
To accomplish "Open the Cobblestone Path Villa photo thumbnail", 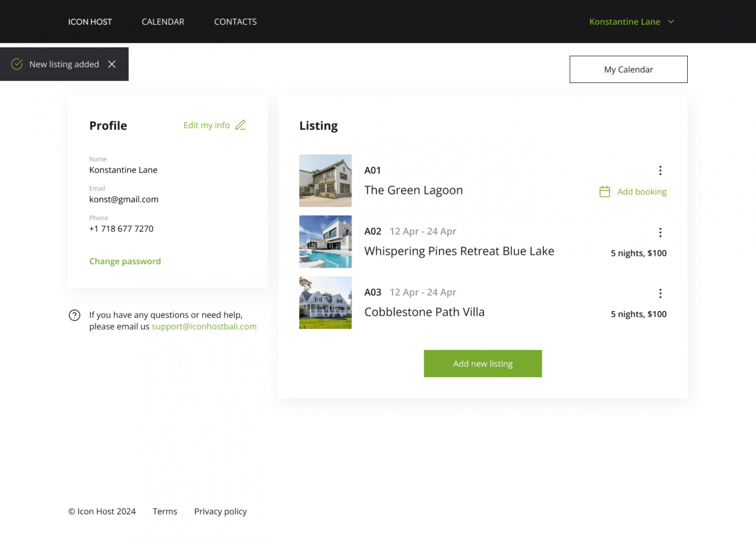I will (x=326, y=303).
